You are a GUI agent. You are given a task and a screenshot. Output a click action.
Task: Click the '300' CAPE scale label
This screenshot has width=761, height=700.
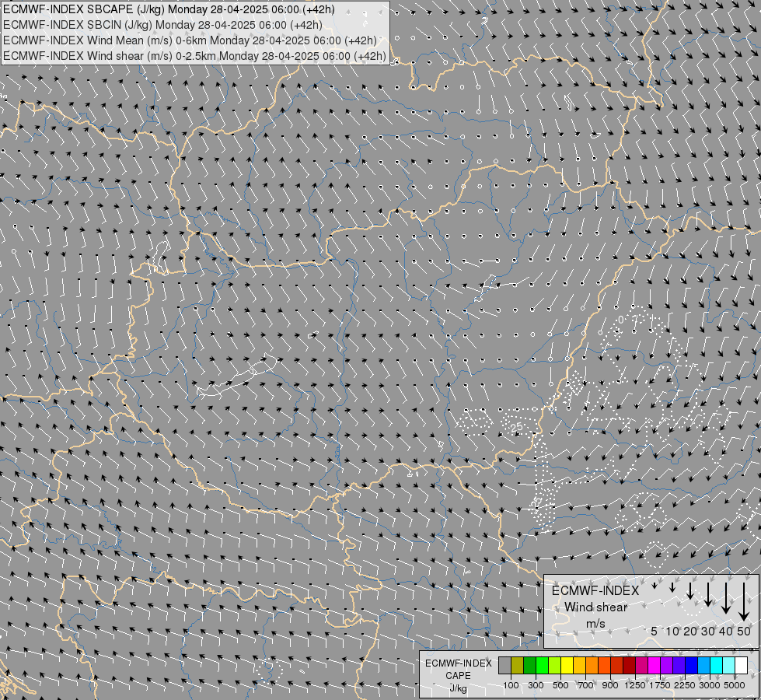click(x=536, y=685)
